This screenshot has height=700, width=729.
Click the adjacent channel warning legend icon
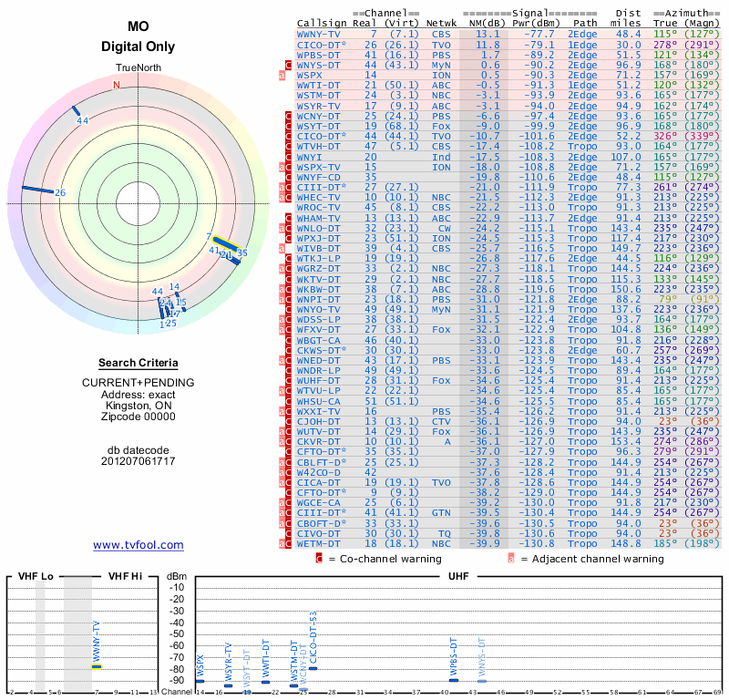coord(511,559)
